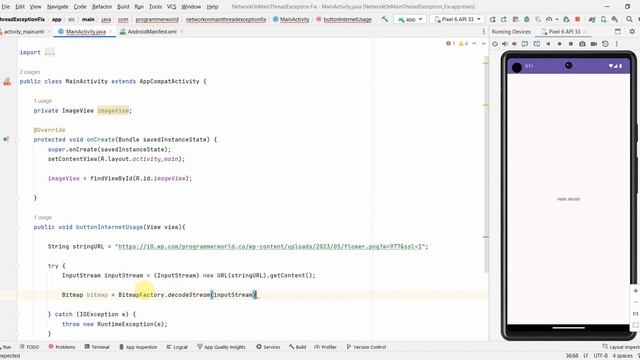The height and width of the screenshot is (360, 640).
Task: Open the app run configuration dropdown
Action: click(410, 19)
